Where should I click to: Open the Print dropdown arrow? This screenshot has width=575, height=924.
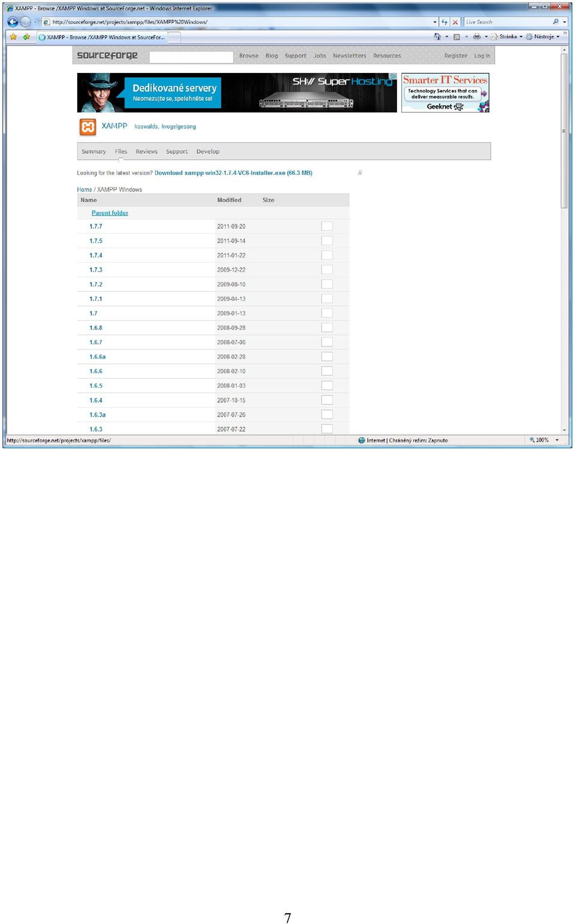pos(486,37)
